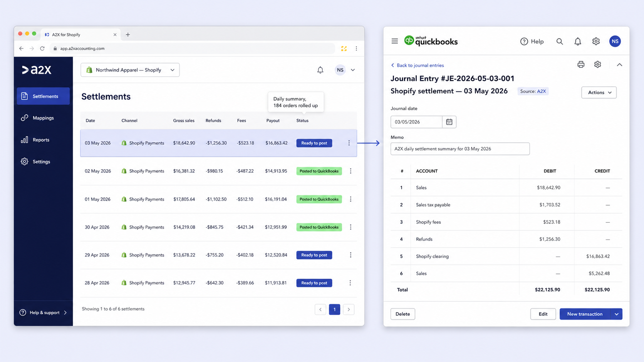Click the Status column header
Viewport: 644px width, 362px height.
coord(302,121)
